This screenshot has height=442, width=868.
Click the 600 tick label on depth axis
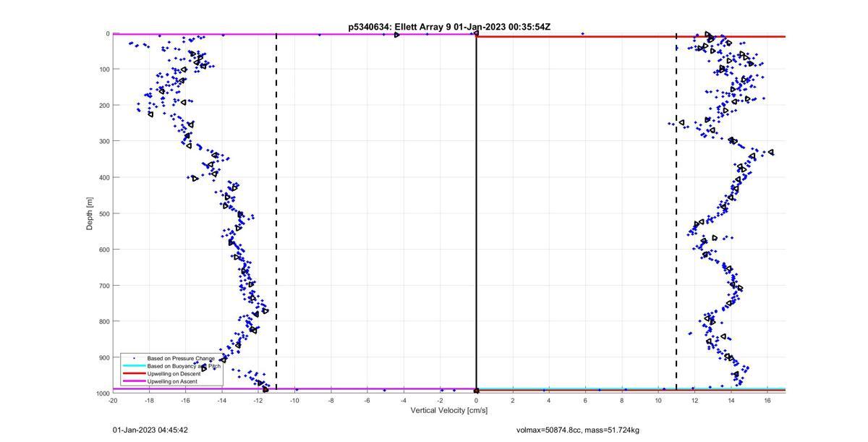[x=103, y=250]
